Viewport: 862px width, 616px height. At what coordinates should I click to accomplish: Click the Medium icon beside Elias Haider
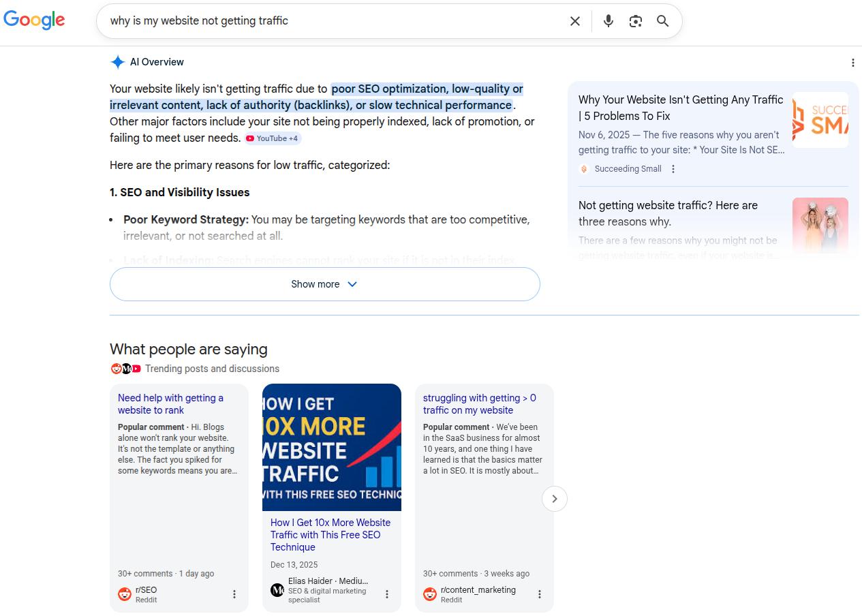(x=277, y=589)
